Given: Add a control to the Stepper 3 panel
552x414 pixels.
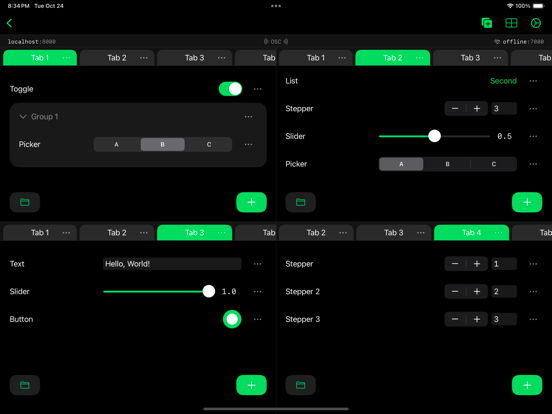Looking at the screenshot, I should (527, 385).
